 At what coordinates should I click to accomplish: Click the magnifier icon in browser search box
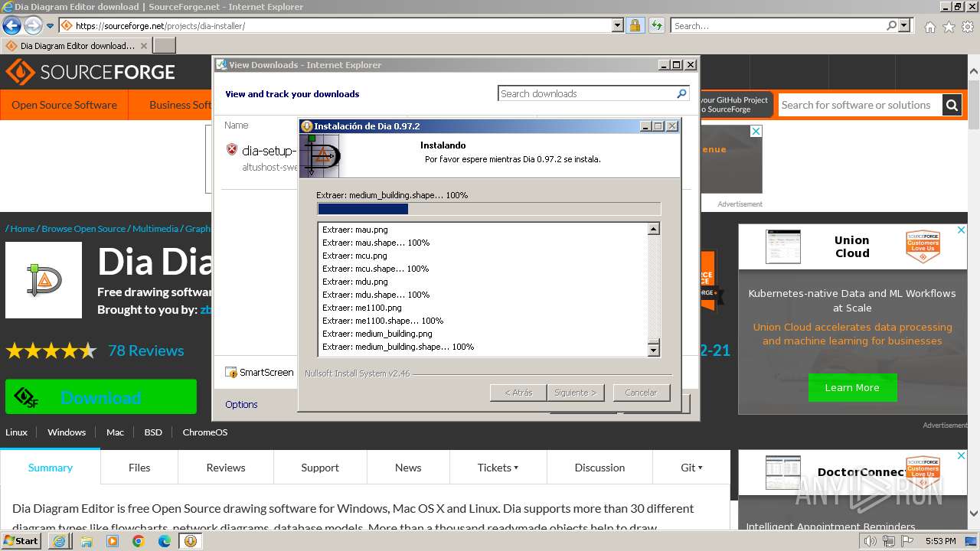point(891,25)
